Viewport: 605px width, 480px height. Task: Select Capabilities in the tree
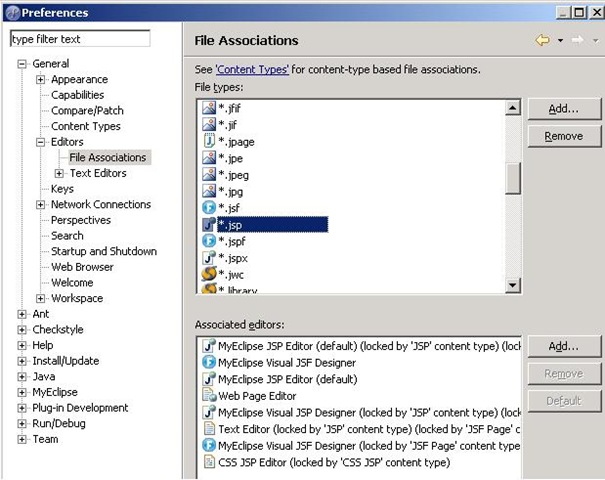point(78,95)
